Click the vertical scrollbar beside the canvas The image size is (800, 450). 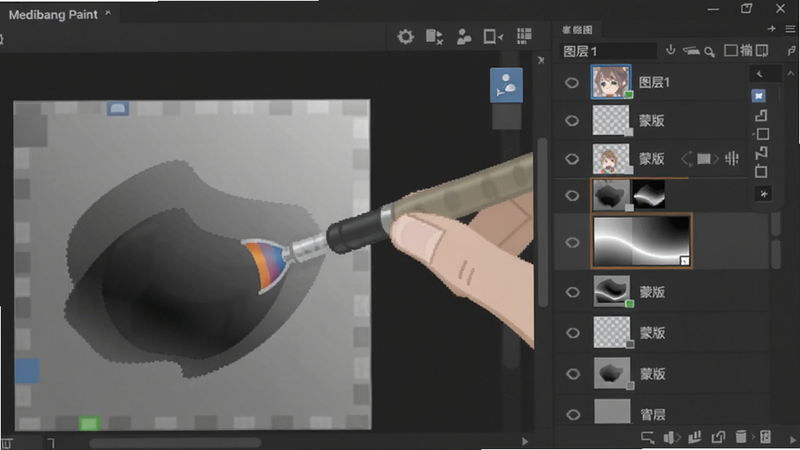point(542,222)
